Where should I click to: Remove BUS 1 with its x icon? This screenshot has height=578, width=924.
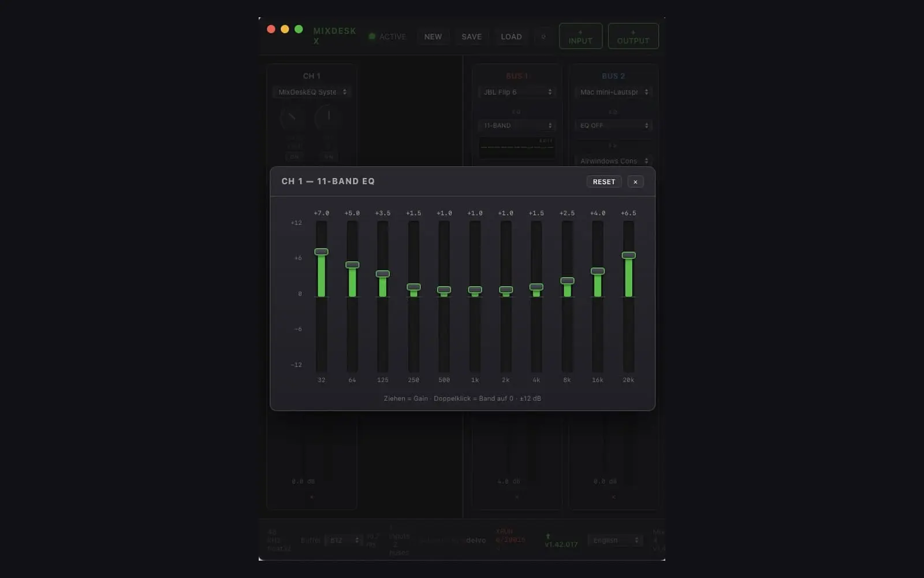coord(517,497)
